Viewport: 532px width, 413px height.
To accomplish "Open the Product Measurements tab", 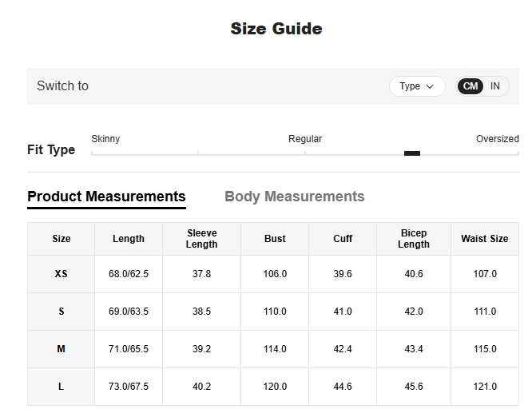I will (106, 197).
